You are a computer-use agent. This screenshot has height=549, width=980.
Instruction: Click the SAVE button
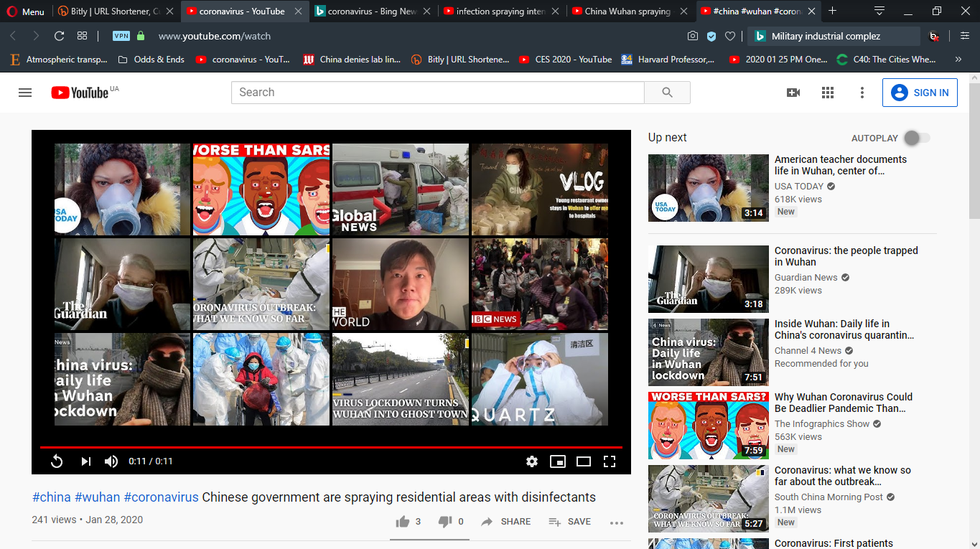569,522
